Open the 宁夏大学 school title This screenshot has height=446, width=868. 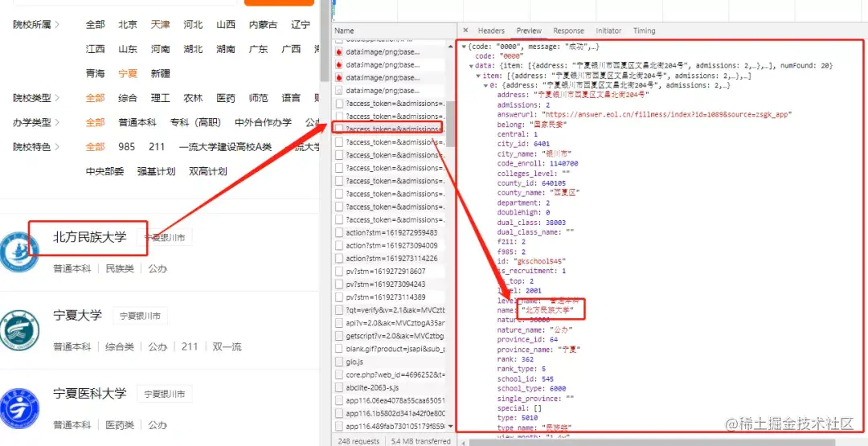click(x=77, y=316)
